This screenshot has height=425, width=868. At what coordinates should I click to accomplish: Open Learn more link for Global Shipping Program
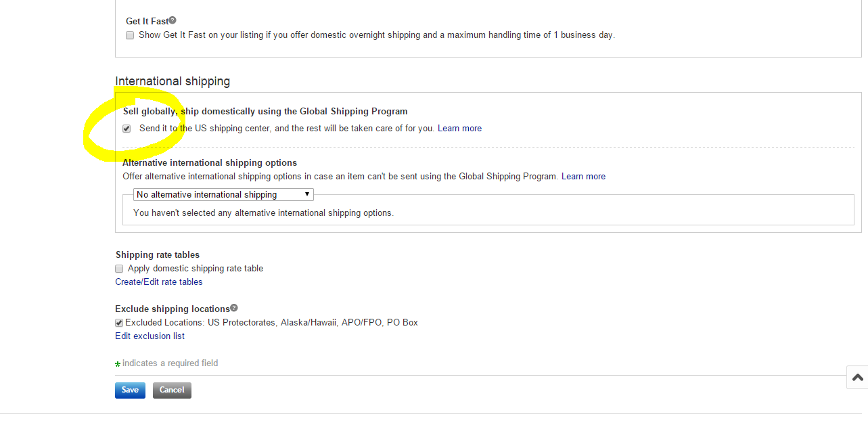point(460,128)
